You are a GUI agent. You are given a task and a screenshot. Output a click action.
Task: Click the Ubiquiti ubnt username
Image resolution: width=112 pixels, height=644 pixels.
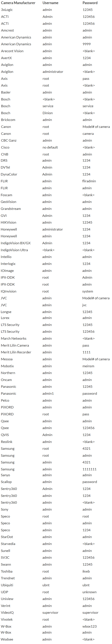point(46,585)
